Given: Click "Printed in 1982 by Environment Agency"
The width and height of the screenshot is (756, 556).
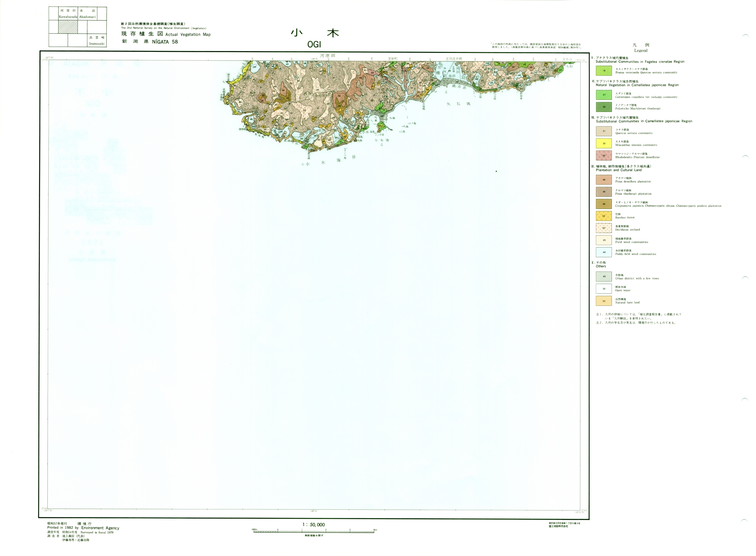Looking at the screenshot, I should 83,528.
